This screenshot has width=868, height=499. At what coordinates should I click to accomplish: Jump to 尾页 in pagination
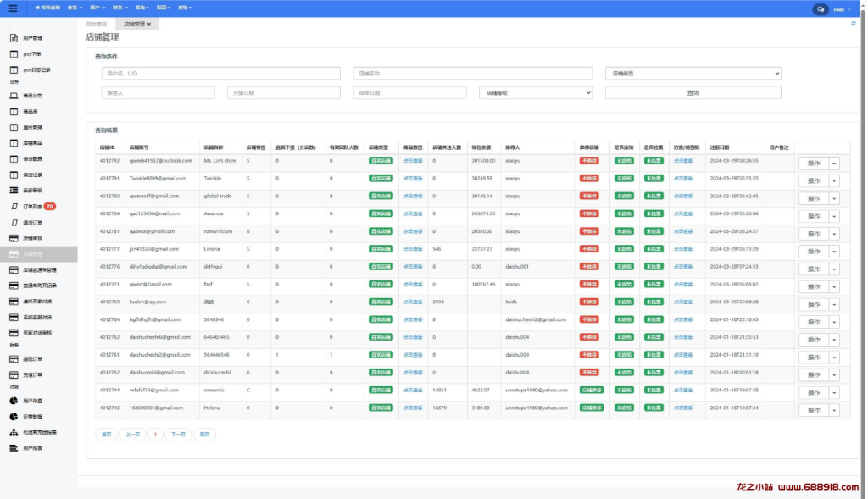pyautogui.click(x=204, y=435)
